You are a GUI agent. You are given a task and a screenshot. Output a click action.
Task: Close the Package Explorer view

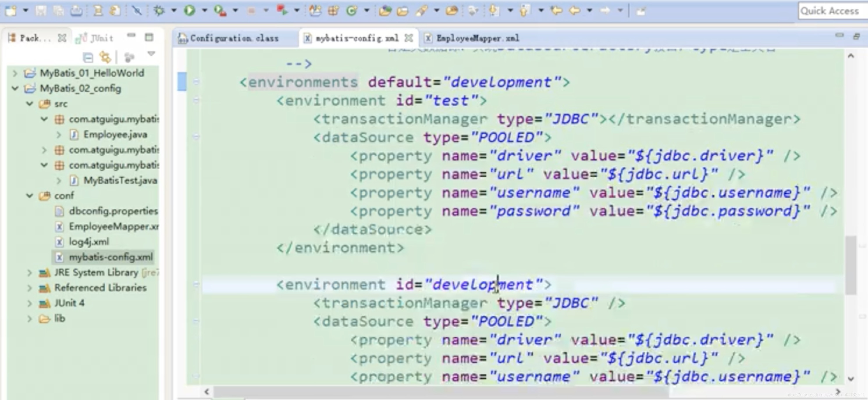point(62,38)
